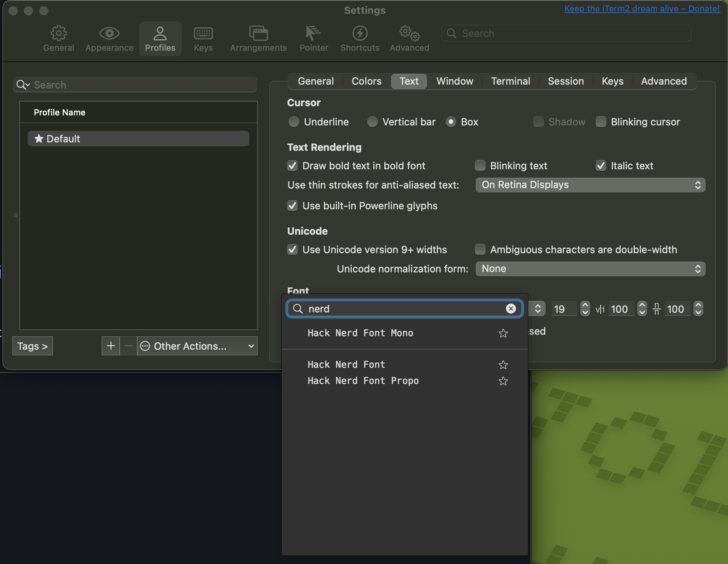Toggle Use built-in Powerline glyphs
Image resolution: width=728 pixels, height=564 pixels.
click(x=292, y=205)
